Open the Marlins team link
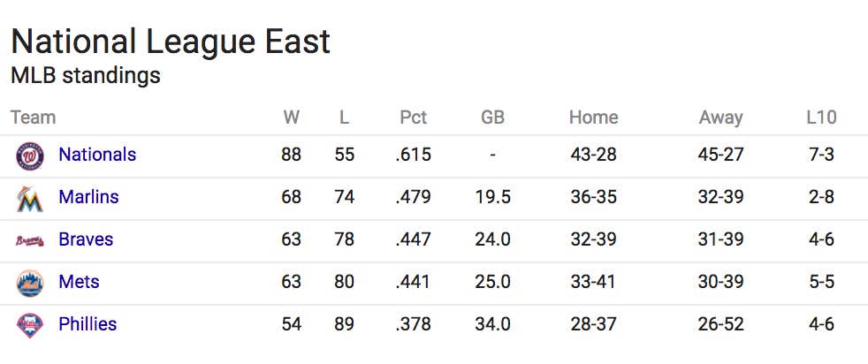The height and width of the screenshot is (364, 868). [x=88, y=197]
